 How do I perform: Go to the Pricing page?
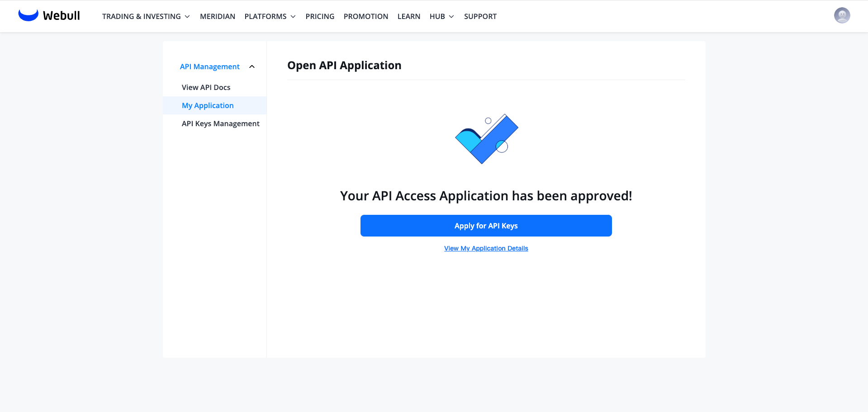click(320, 16)
